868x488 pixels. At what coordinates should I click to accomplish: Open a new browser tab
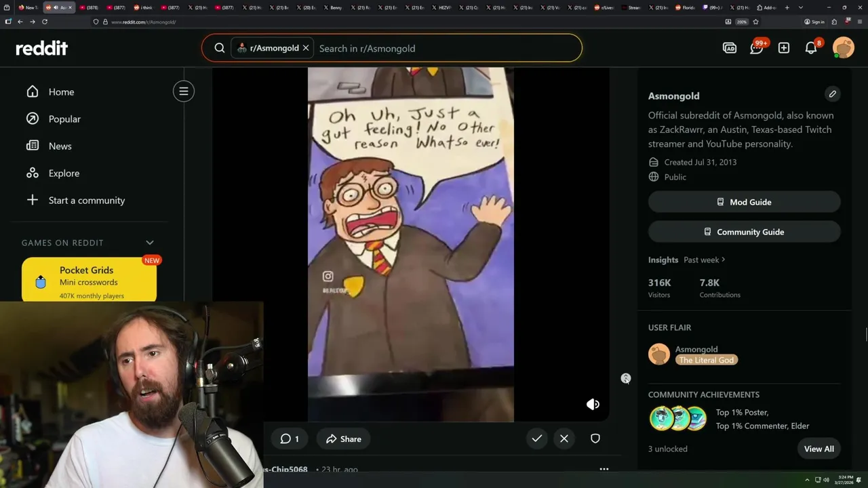point(786,7)
